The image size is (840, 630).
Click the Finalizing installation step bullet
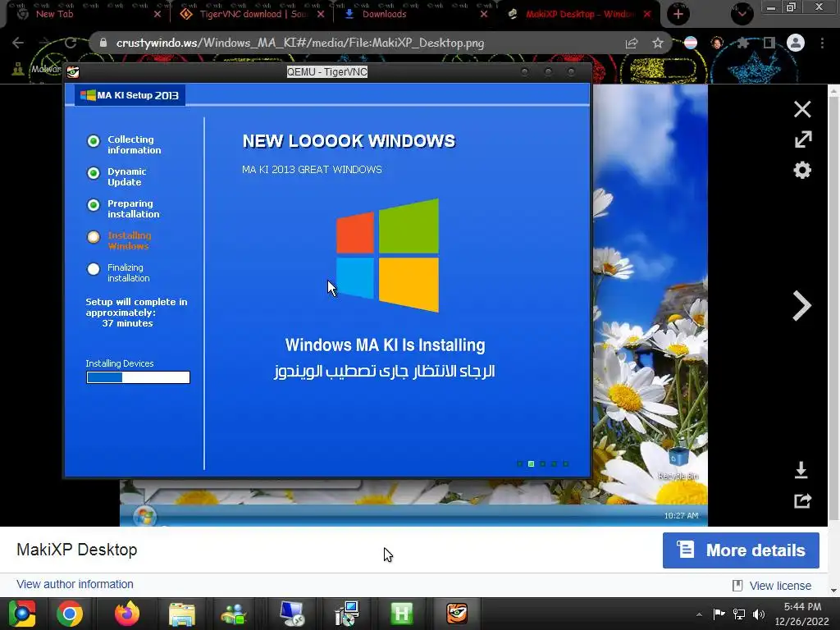tap(94, 269)
